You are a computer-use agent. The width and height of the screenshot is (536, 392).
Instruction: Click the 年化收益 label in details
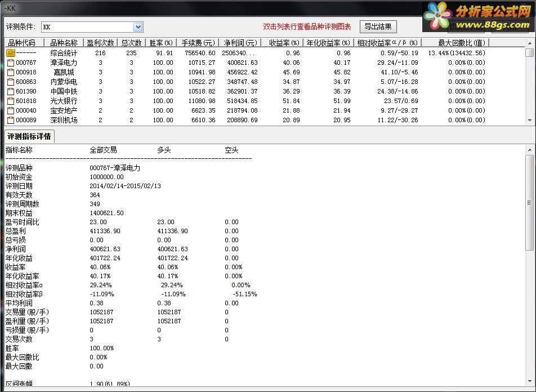(19, 259)
